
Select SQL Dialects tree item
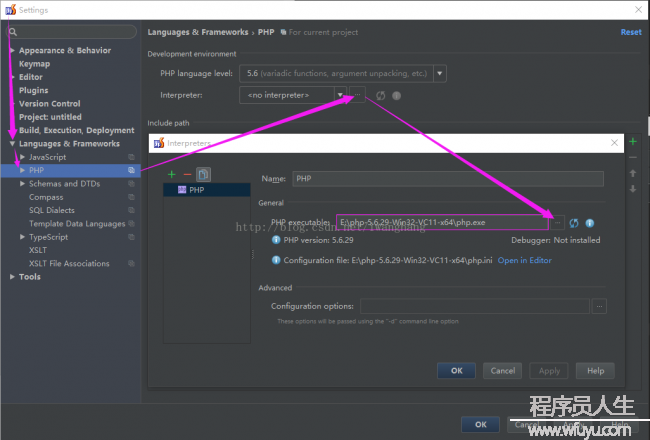(52, 210)
